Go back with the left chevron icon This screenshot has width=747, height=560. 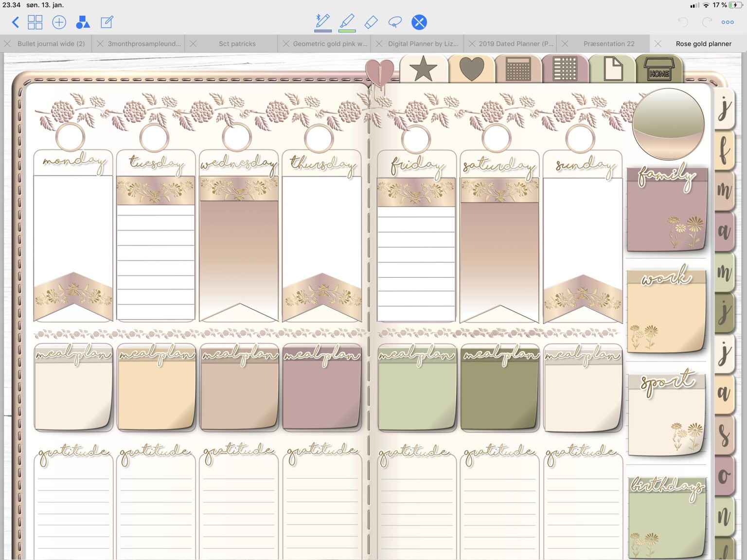[x=15, y=22]
